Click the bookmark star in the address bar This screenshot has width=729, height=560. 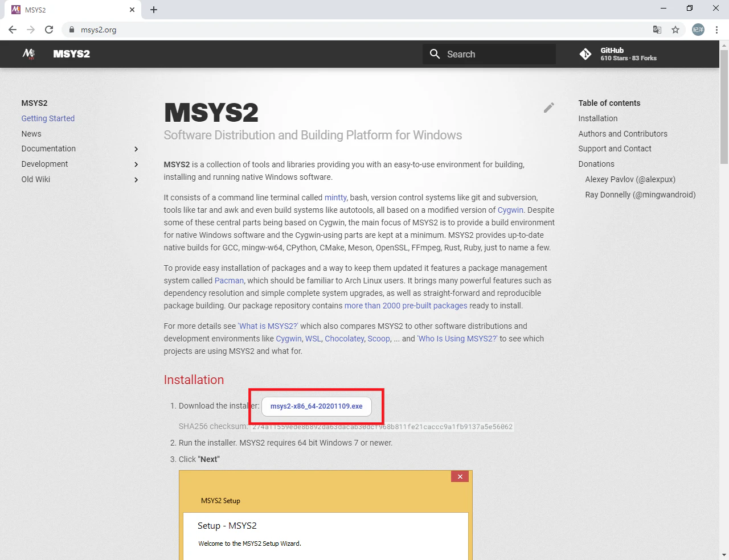(675, 29)
